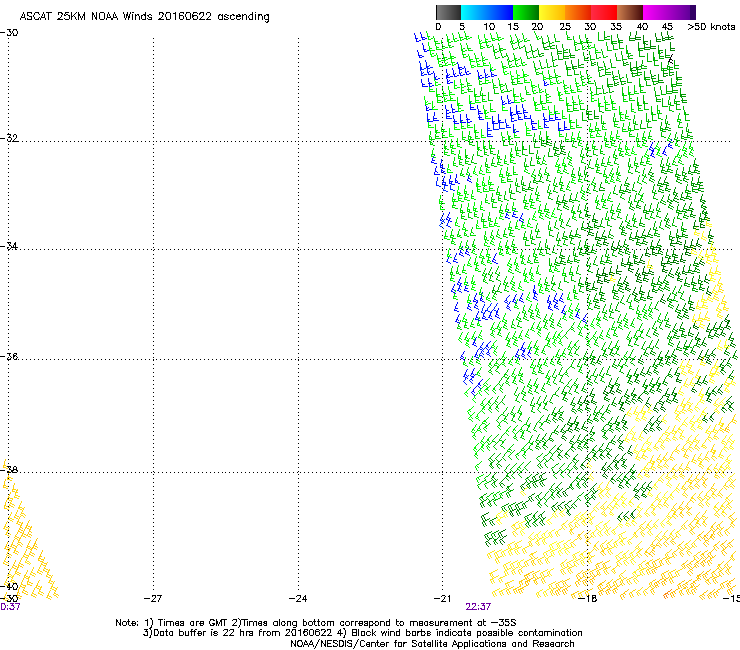Select the green 15-20 knots color band
740x650 pixels.
click(526, 12)
